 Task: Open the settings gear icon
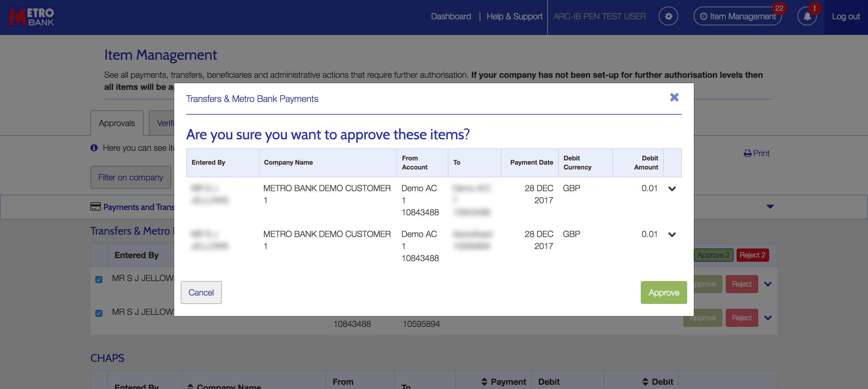coord(668,16)
